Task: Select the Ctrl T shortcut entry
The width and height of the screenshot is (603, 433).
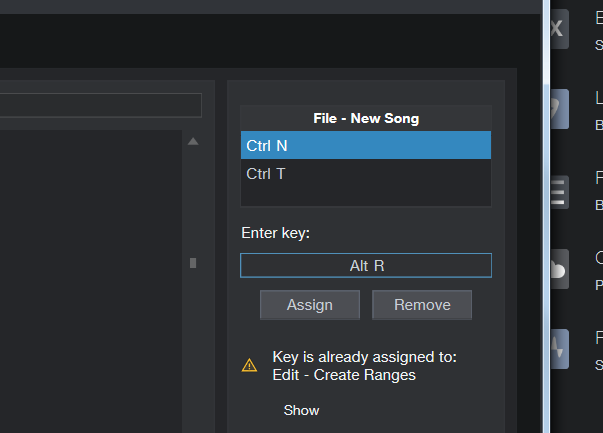Action: pos(366,173)
